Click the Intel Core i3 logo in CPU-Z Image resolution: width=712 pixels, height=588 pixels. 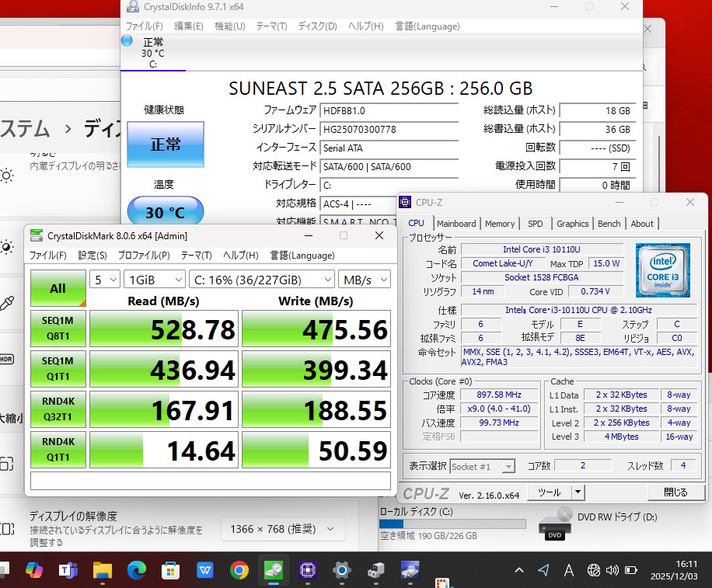pyautogui.click(x=662, y=270)
